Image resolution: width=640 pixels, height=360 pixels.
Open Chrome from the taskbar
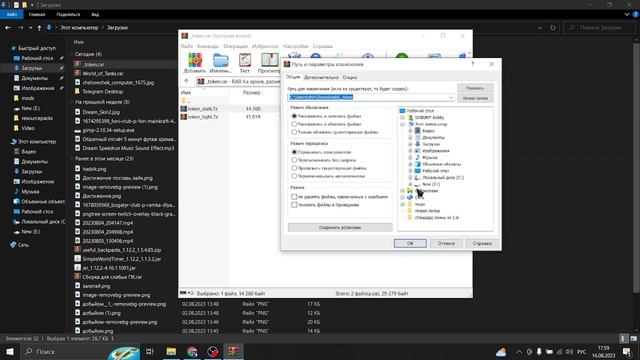(x=192, y=351)
